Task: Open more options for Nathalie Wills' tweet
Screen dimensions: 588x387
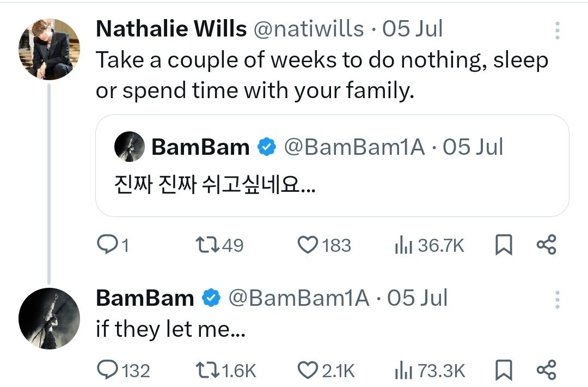Action: tap(557, 31)
